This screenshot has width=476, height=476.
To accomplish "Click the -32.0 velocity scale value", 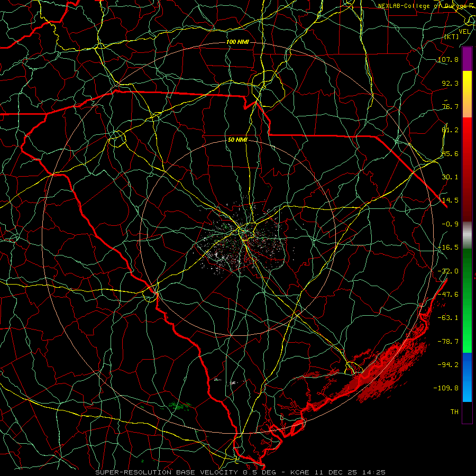I will (x=448, y=271).
